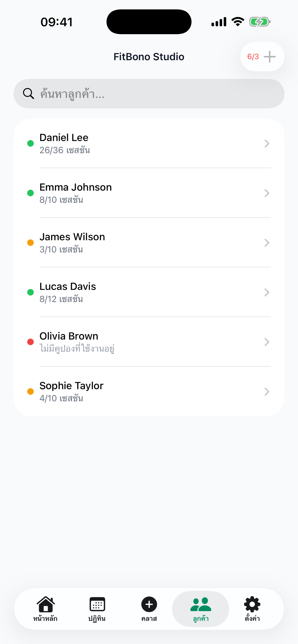Open the calendar icon tab
Screen dimensions: 298x644
97,604
